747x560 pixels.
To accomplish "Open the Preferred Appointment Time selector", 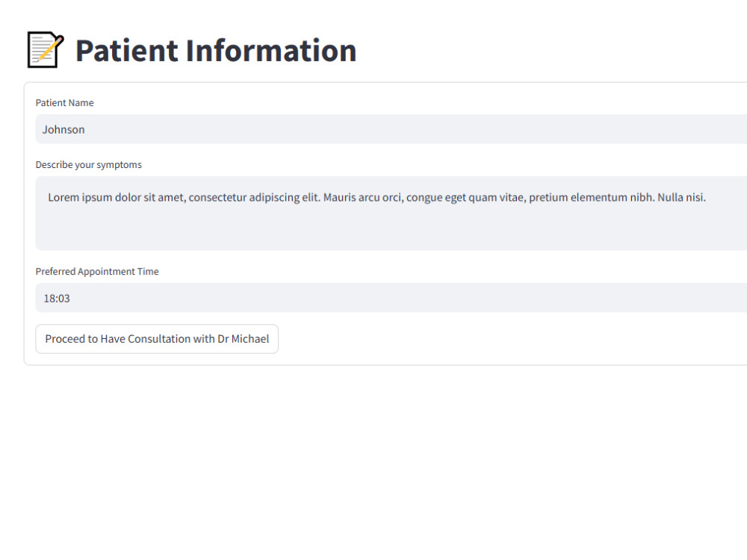I will 391,298.
